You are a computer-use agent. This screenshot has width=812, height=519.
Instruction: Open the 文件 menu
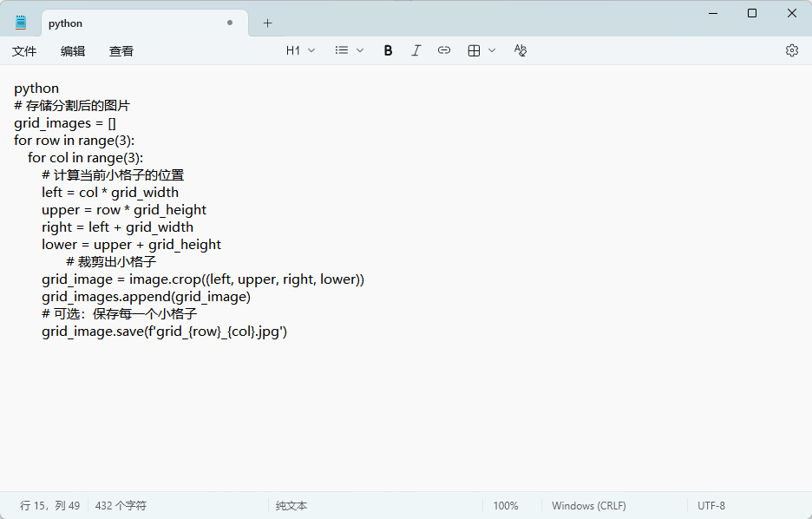[x=24, y=50]
